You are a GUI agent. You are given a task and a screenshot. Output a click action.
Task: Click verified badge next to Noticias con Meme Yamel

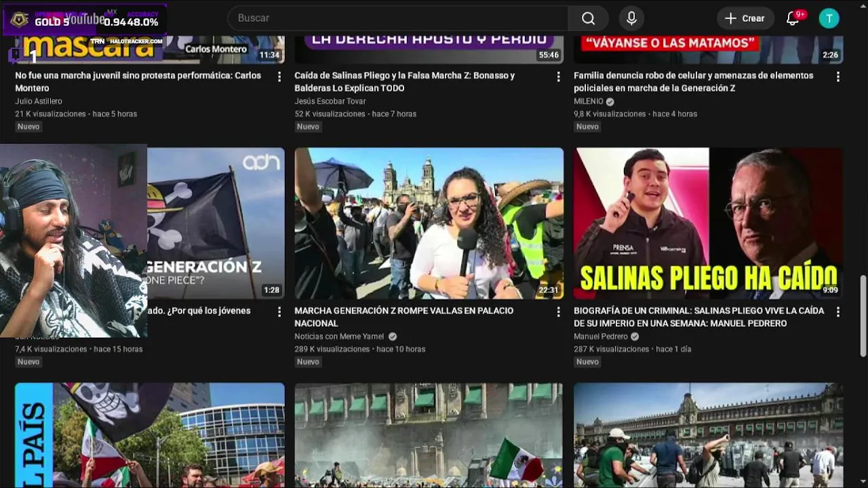tap(393, 337)
